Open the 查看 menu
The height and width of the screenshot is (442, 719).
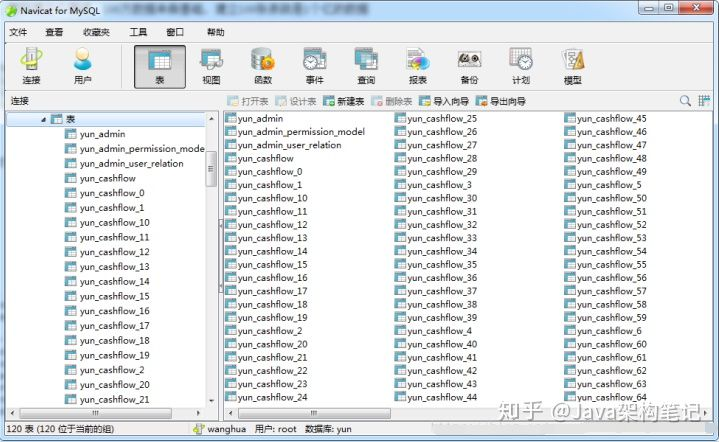[54, 32]
